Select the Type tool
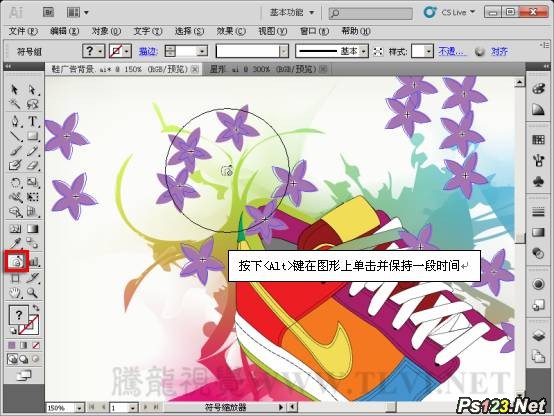The width and height of the screenshot is (554, 416). [32, 121]
